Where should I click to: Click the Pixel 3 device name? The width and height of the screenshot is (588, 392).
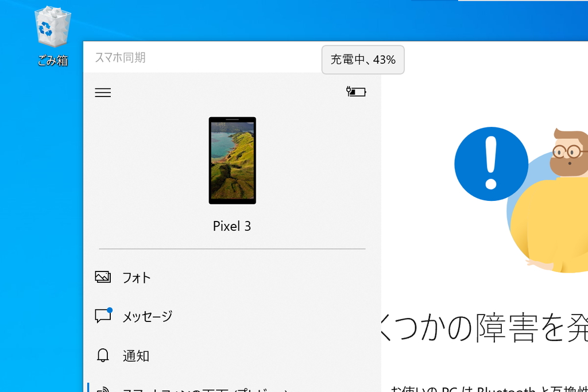232,226
